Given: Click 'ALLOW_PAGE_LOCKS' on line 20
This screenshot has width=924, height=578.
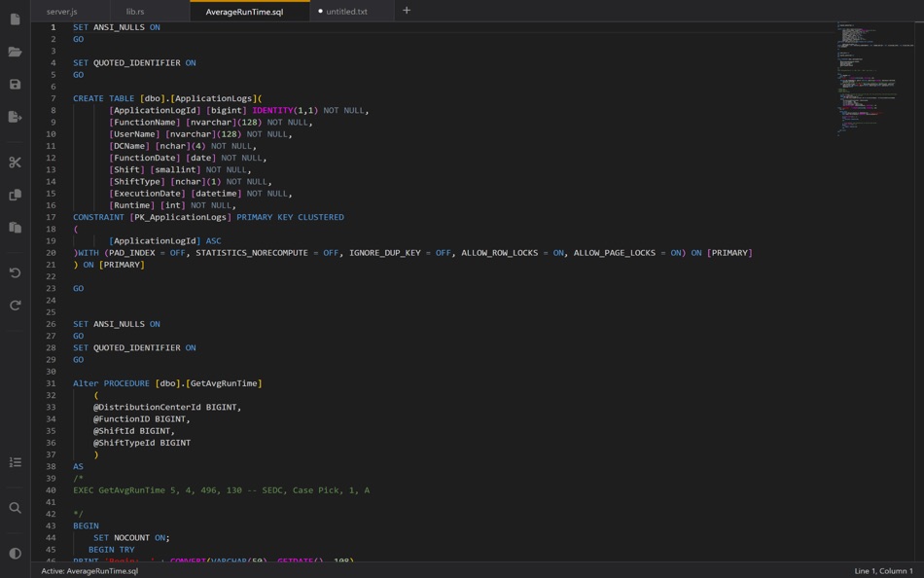Looking at the screenshot, I should coord(615,252).
